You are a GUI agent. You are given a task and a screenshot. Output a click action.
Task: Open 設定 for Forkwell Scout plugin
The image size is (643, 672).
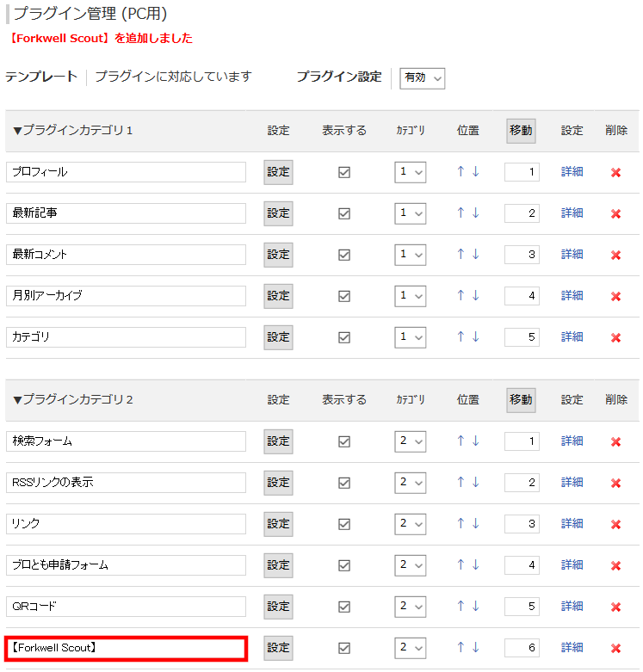[278, 648]
